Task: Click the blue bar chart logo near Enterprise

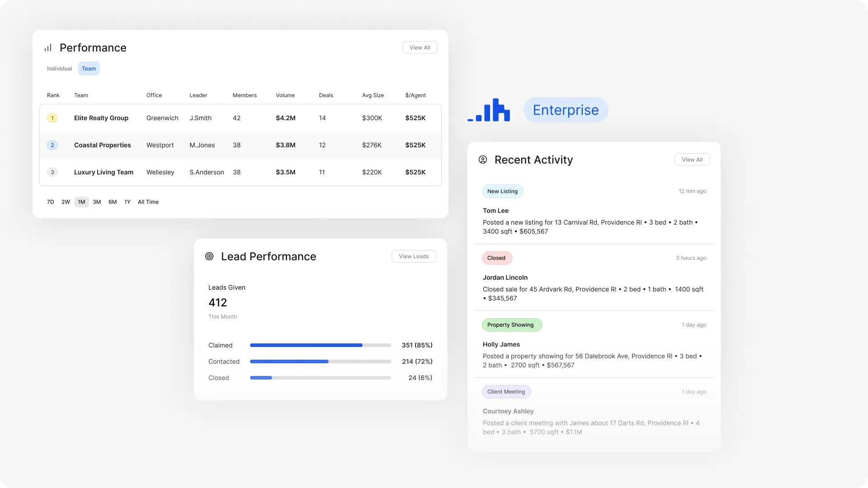Action: coord(489,110)
